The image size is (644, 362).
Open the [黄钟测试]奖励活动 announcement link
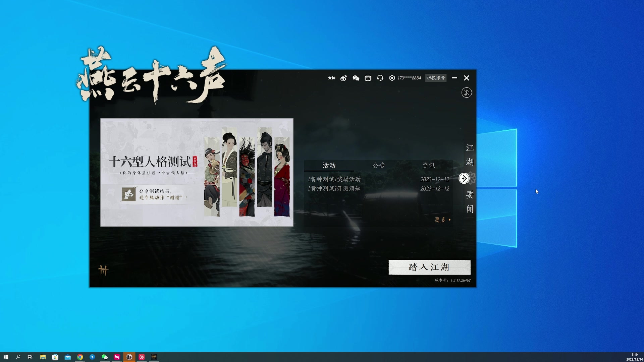334,179
